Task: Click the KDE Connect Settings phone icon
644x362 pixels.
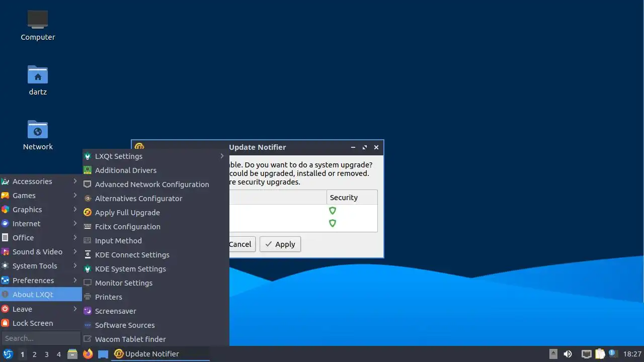Action: tap(88, 255)
